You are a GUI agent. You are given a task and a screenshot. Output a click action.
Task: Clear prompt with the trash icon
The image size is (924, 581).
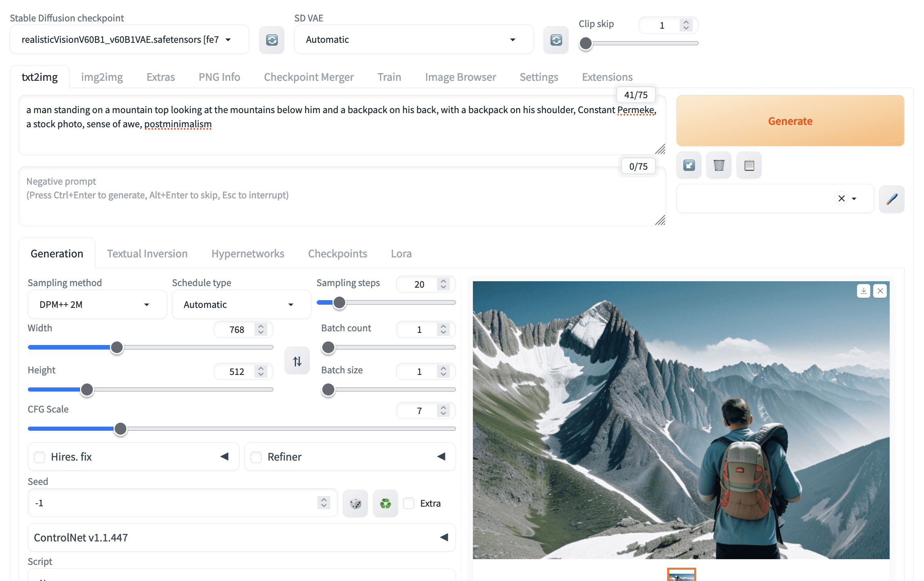[719, 165]
